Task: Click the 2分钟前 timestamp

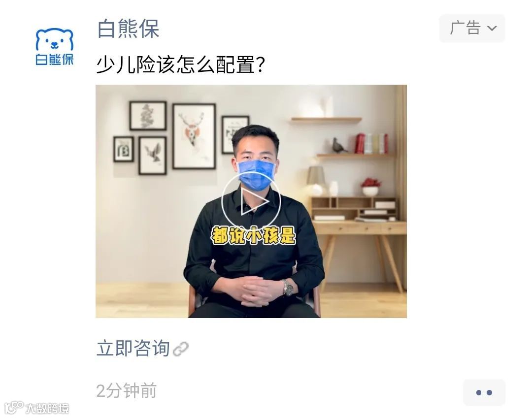Action: point(126,390)
